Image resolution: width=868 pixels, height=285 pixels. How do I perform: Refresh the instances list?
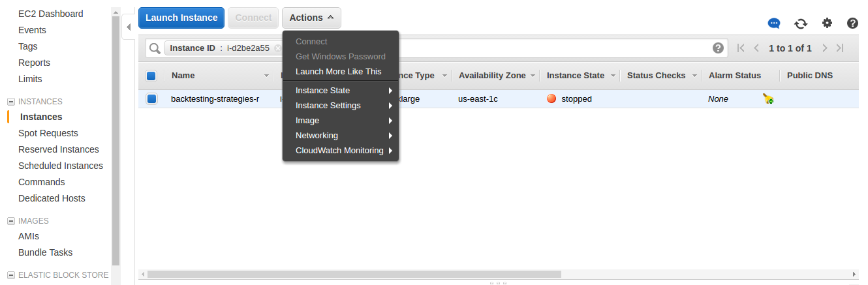pos(801,23)
